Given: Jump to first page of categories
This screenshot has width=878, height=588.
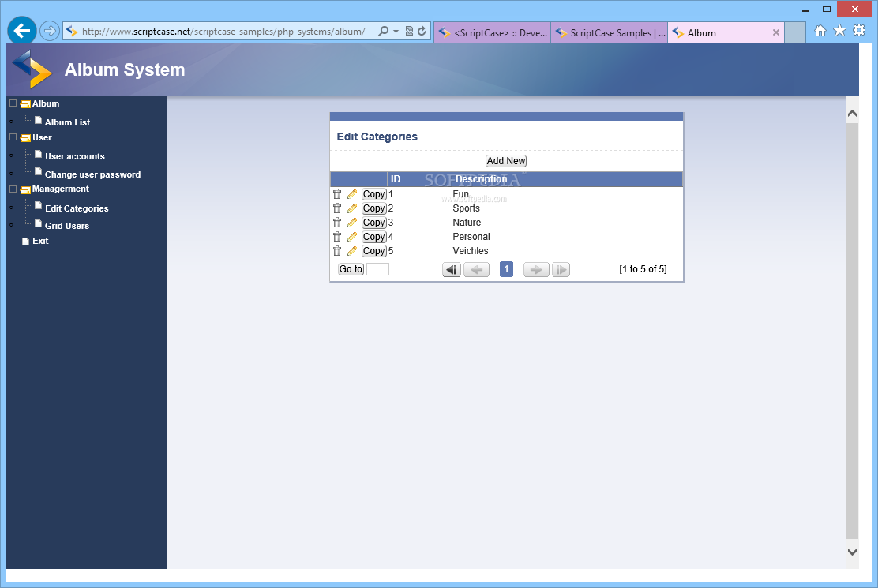Looking at the screenshot, I should [x=452, y=270].
